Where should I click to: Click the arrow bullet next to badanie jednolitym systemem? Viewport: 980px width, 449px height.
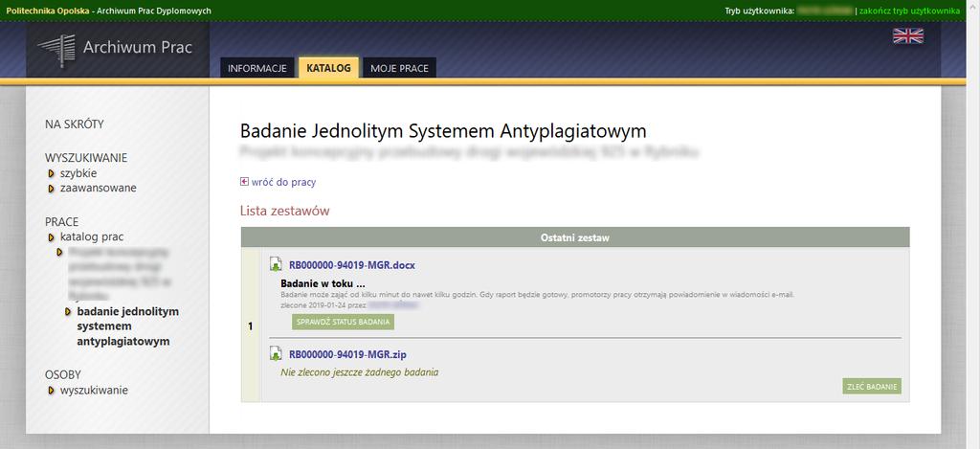[x=68, y=311]
